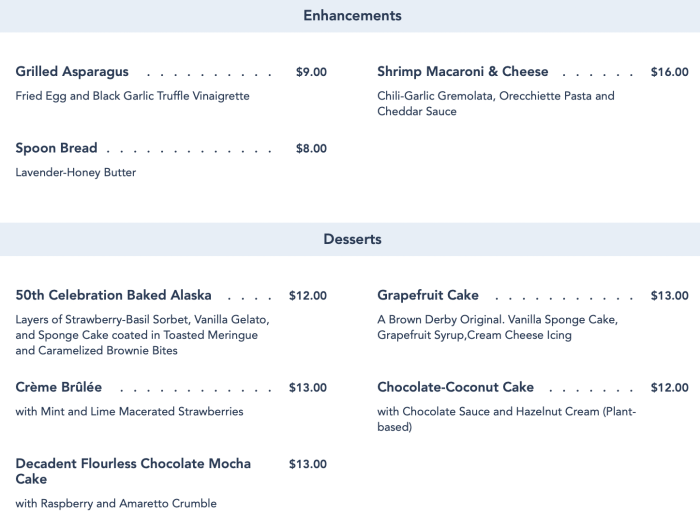Click the Enhancements section header
Screen dimensions: 700x517
[351, 16]
